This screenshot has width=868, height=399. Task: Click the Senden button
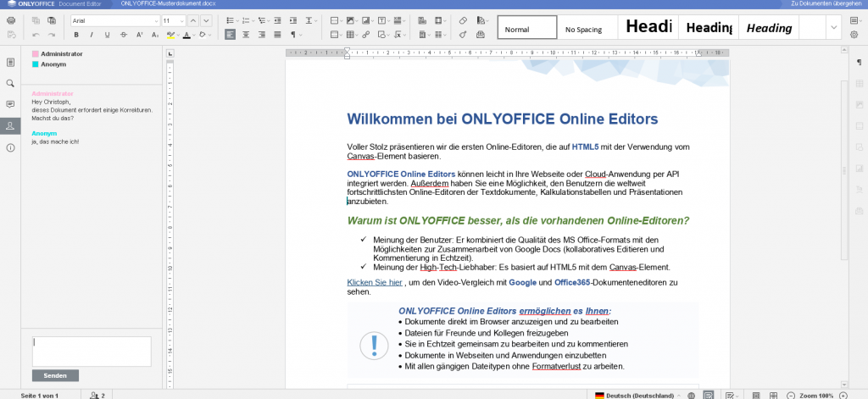pos(55,376)
